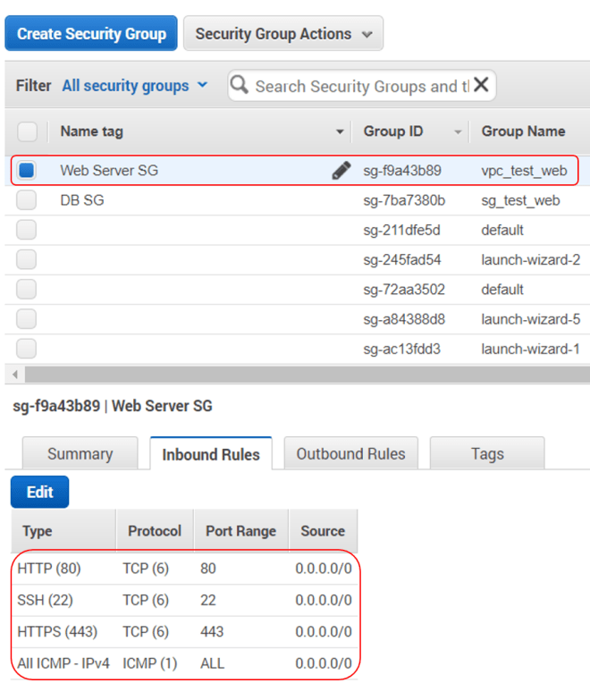Open the Name tag column sort arrow

340,132
